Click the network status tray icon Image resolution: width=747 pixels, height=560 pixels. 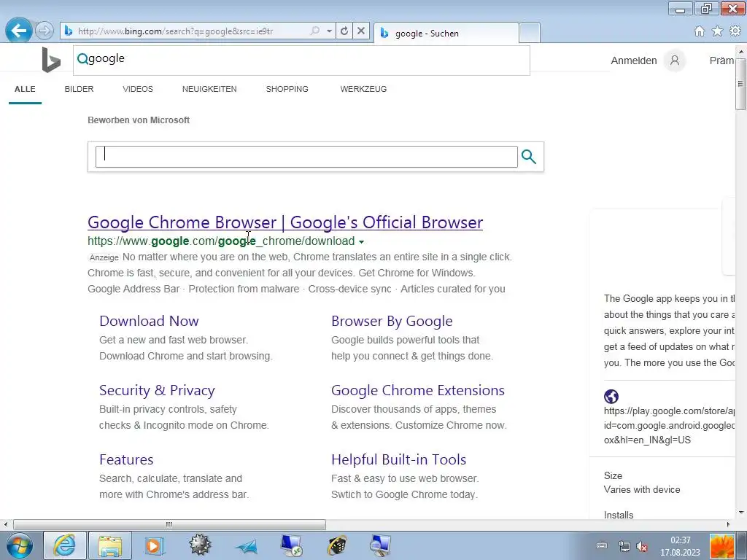(x=624, y=546)
